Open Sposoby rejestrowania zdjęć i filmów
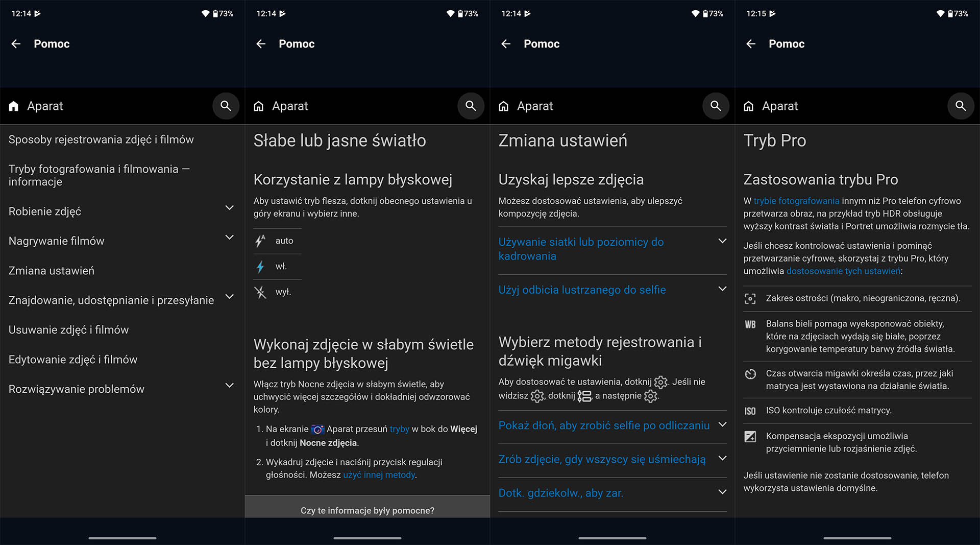 click(101, 139)
